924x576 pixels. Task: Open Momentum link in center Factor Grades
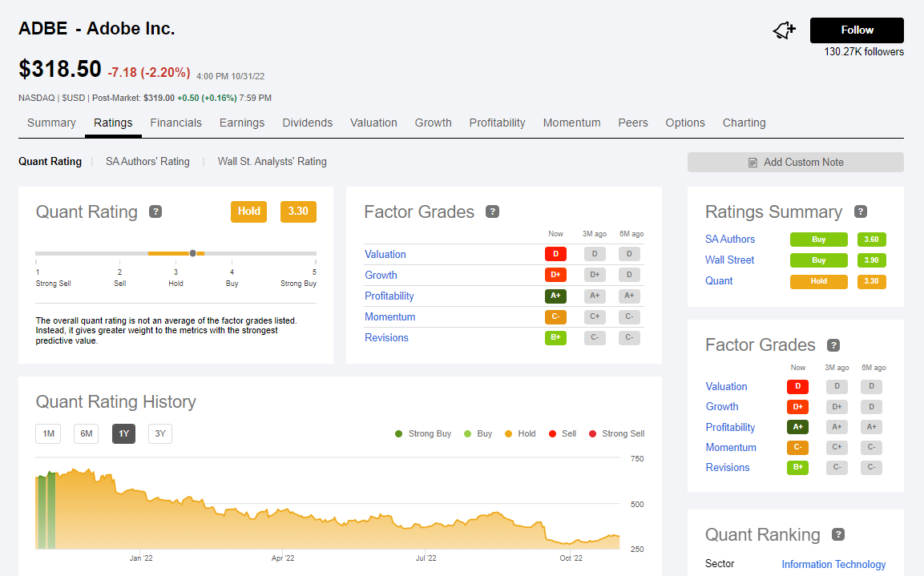coord(390,317)
